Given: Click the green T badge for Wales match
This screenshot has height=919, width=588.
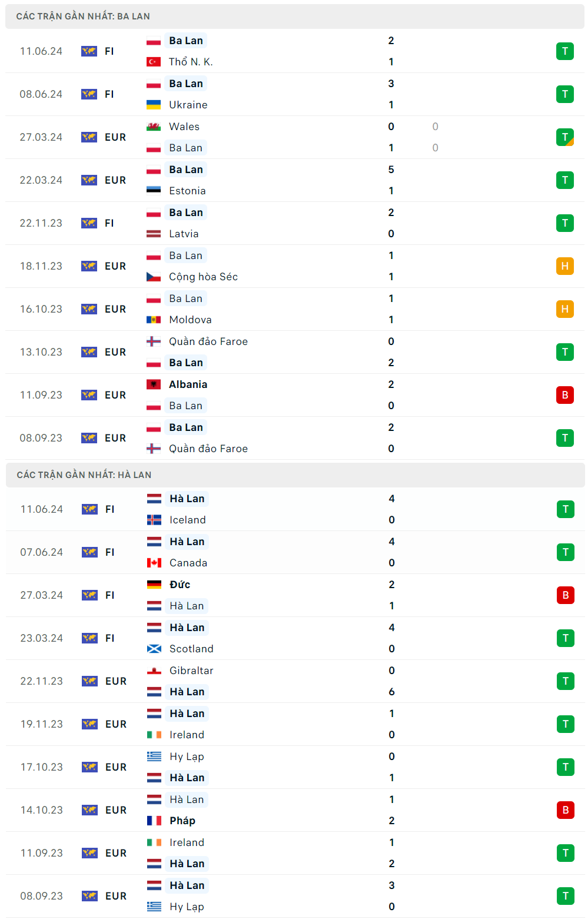Looking at the screenshot, I should [564, 137].
